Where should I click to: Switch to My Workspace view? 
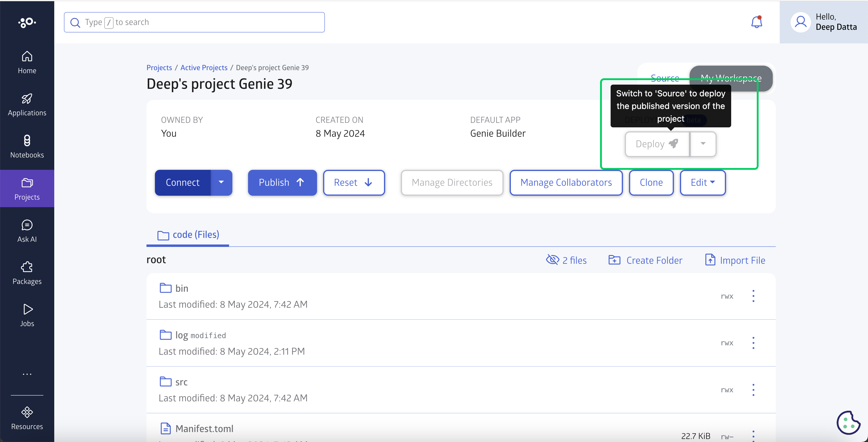[x=731, y=78]
